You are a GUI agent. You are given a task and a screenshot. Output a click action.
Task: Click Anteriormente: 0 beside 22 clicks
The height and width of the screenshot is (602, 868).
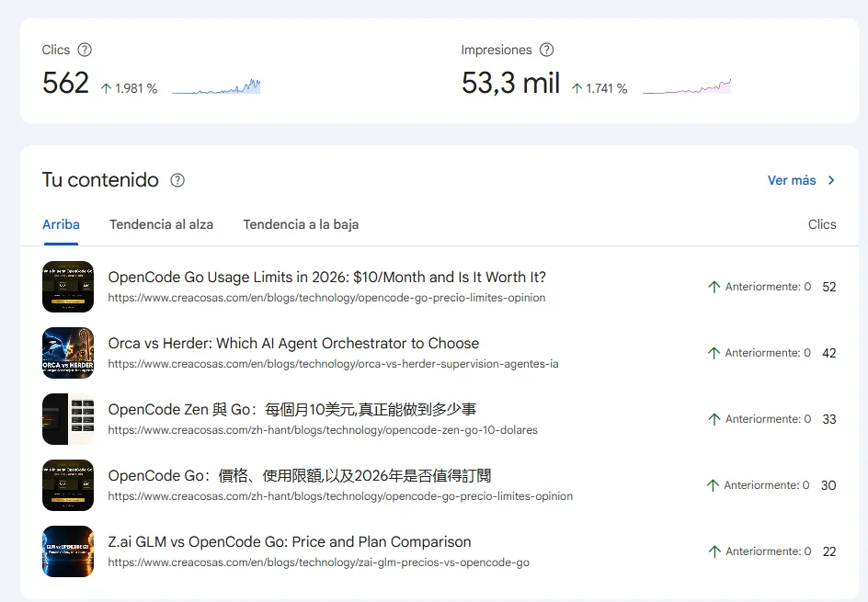coord(769,551)
